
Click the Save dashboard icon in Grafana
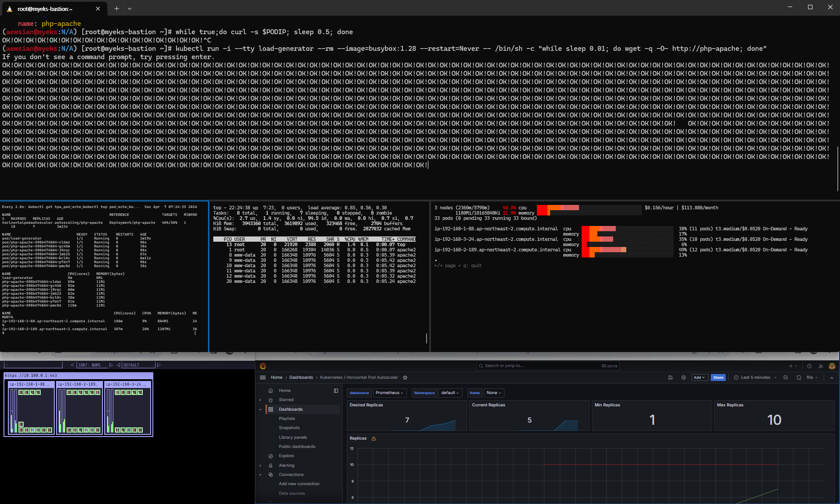[671, 377]
